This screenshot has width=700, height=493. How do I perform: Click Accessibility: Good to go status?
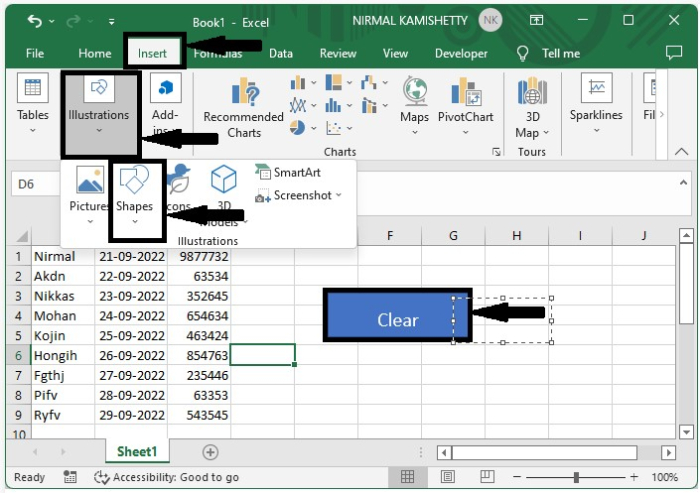pyautogui.click(x=167, y=477)
